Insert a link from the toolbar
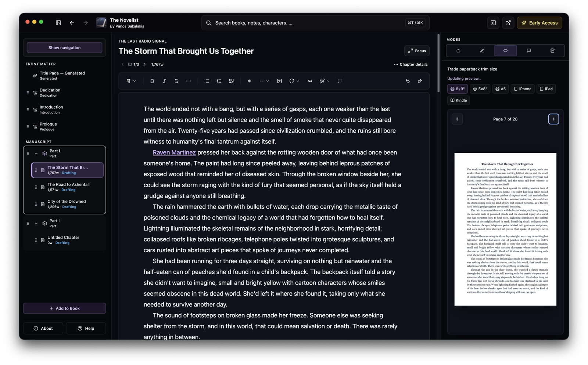The image size is (588, 365). [189, 81]
